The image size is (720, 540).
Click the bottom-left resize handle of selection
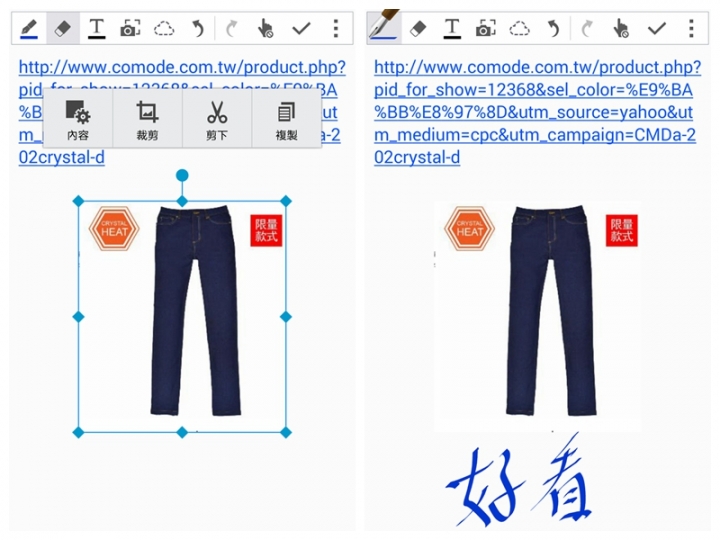tap(79, 432)
